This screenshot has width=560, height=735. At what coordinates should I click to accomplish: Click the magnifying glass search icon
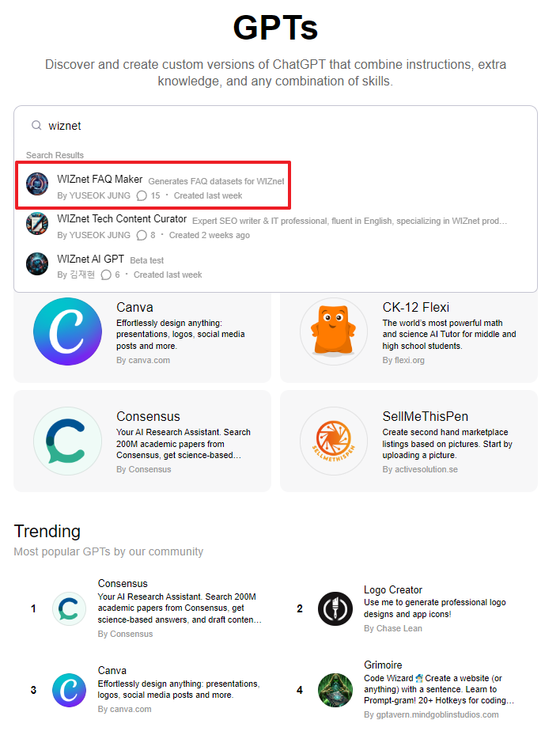pos(36,126)
